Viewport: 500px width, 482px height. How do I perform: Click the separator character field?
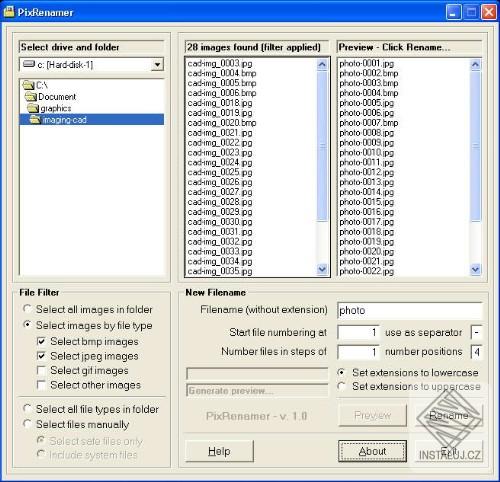(476, 332)
